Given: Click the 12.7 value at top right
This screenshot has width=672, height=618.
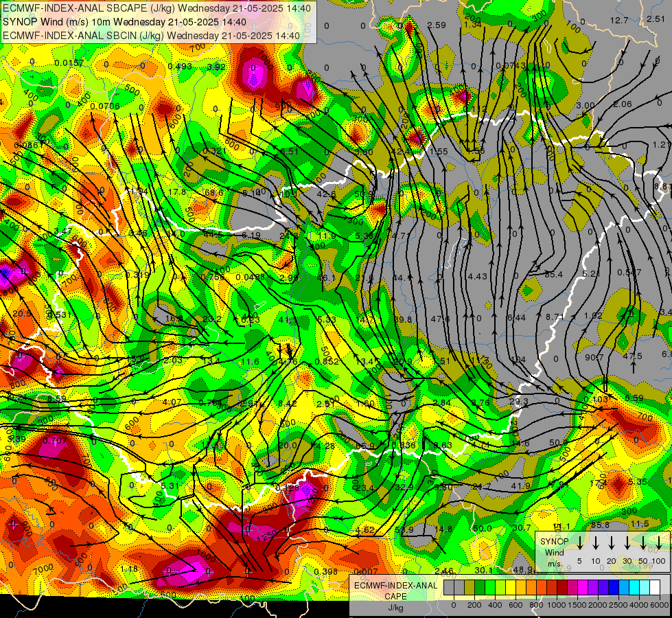Looking at the screenshot, I should pos(619,20).
